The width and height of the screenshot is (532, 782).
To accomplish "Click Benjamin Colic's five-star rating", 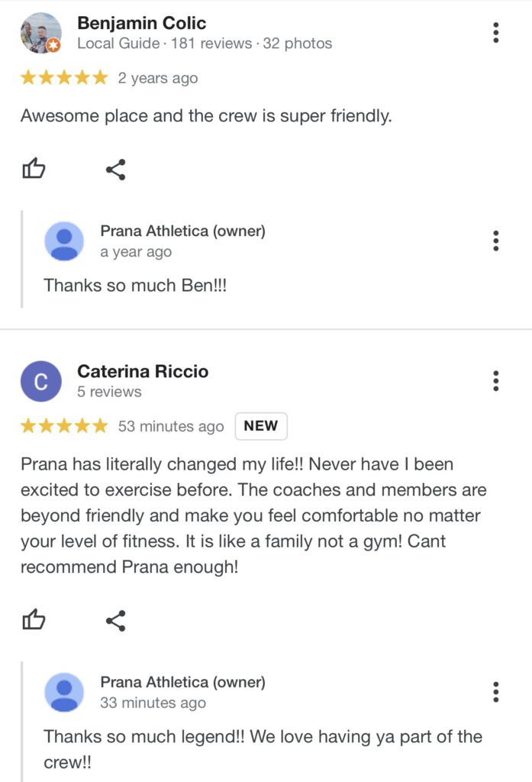I will point(64,78).
